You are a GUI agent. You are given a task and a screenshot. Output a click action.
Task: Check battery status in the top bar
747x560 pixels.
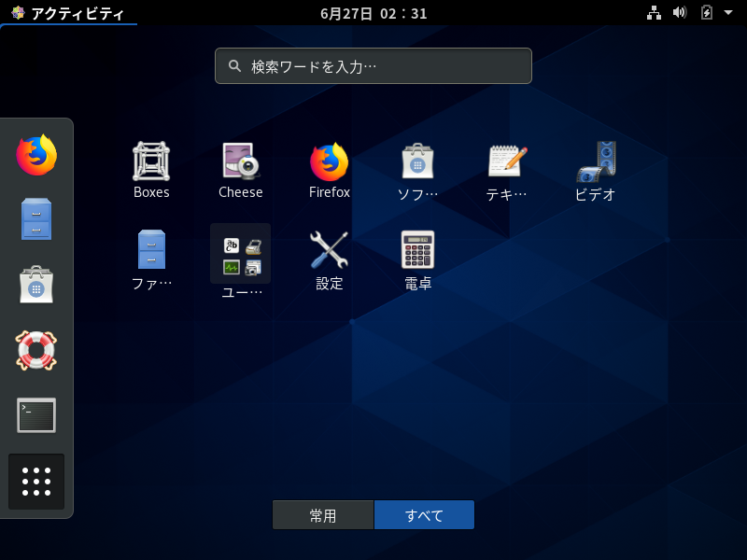pos(706,13)
